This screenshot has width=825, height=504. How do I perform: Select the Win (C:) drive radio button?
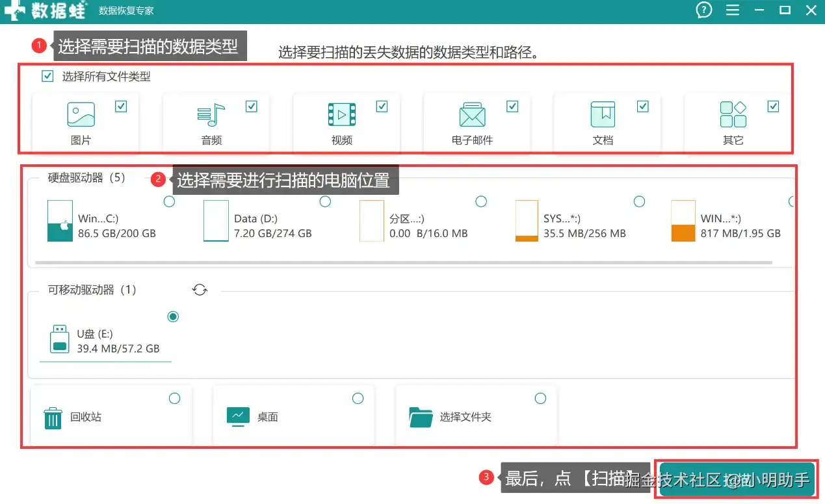[x=169, y=202]
